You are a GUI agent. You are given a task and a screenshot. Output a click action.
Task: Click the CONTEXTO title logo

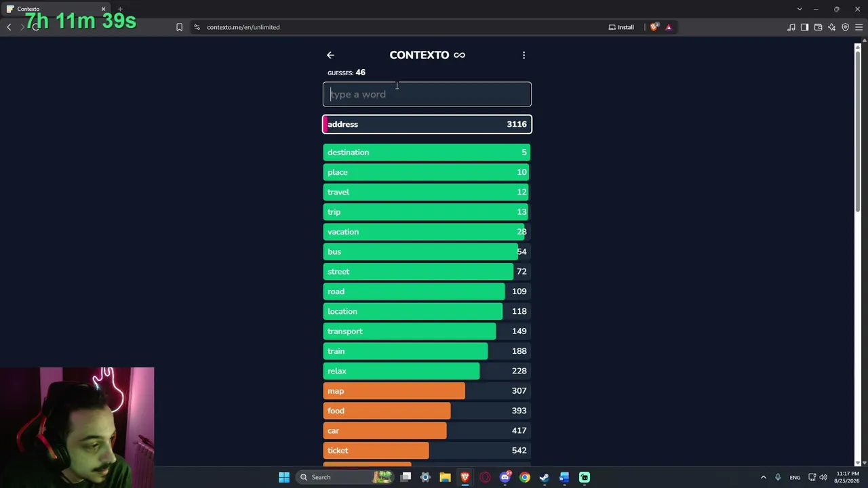coord(427,55)
